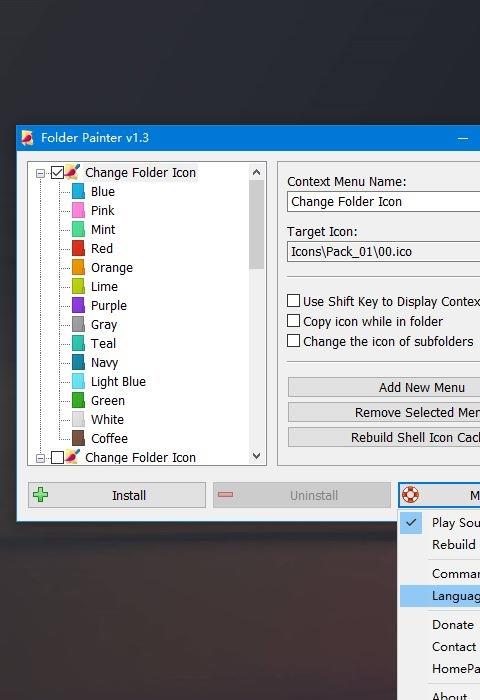Image resolution: width=480 pixels, height=700 pixels.
Task: Select the Orange tree item label
Action: coord(112,267)
